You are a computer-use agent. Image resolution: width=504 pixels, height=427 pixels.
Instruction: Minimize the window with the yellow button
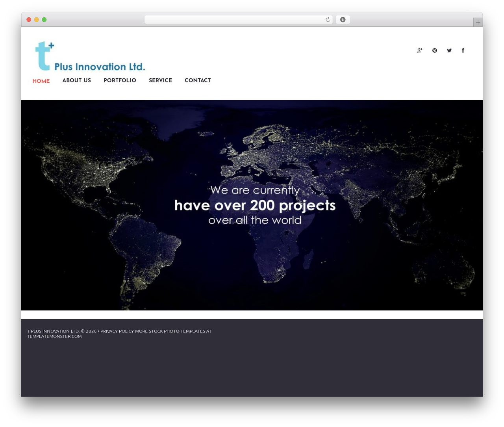[x=37, y=20]
